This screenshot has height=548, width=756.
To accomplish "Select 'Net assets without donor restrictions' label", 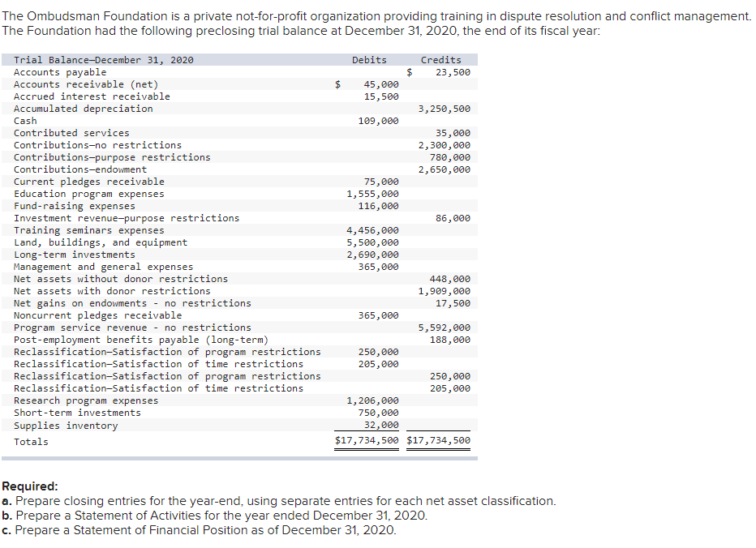I will 121,279.
